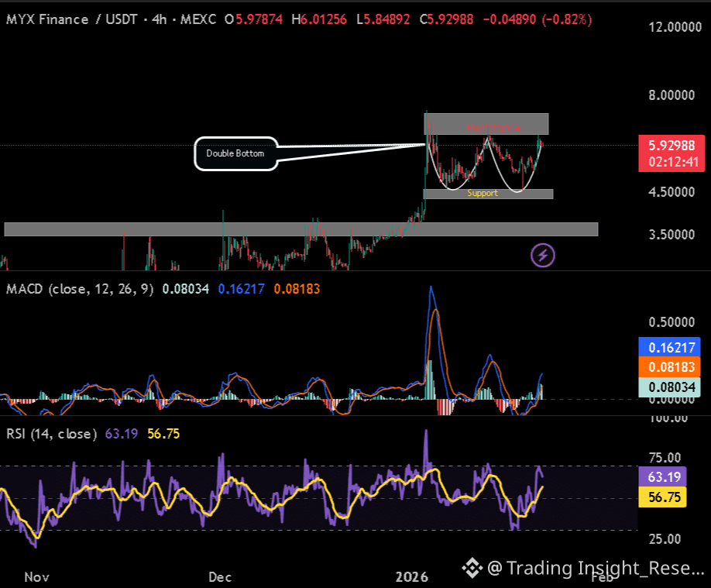Image resolution: width=711 pixels, height=588 pixels.
Task: Click the -0.04890 (-0.82%) change value
Action: 538,19
